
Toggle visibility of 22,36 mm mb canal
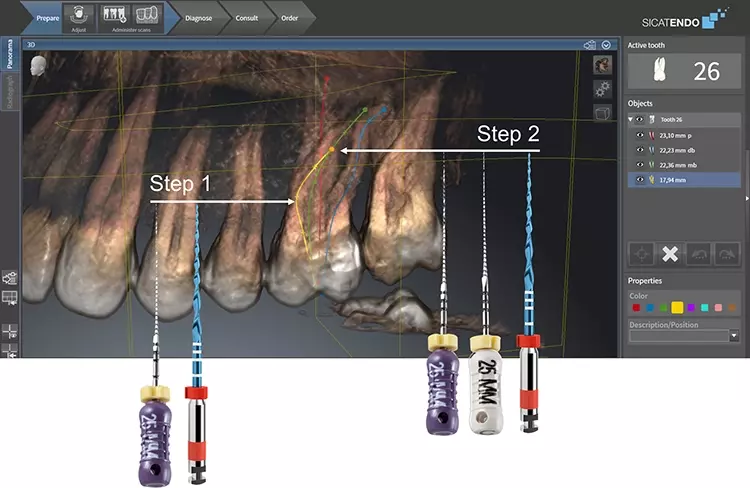click(x=640, y=164)
